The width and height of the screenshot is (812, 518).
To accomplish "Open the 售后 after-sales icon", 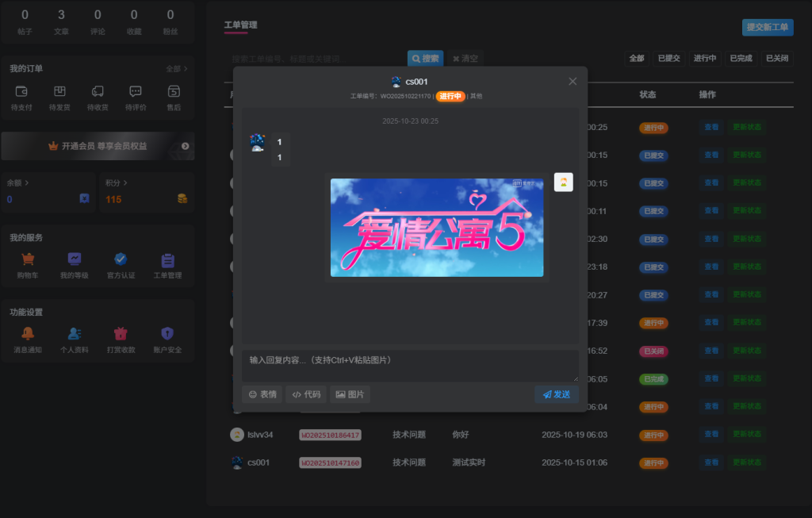I will coord(174,92).
